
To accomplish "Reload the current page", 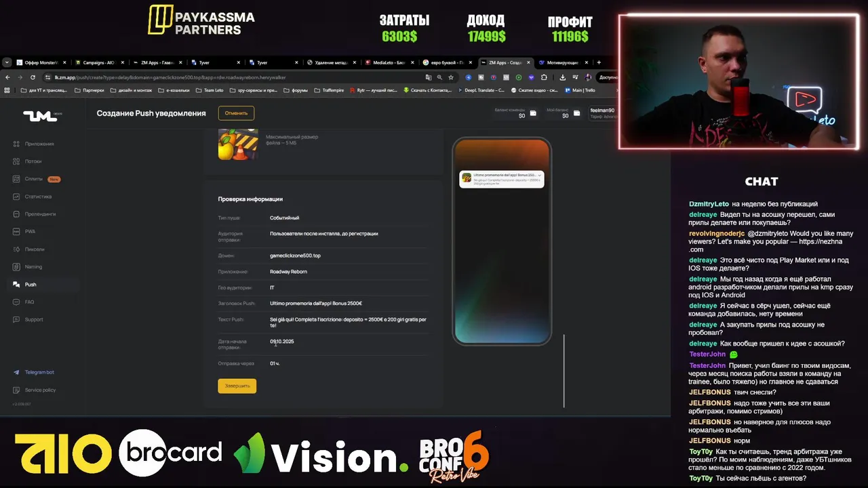I will (33, 77).
